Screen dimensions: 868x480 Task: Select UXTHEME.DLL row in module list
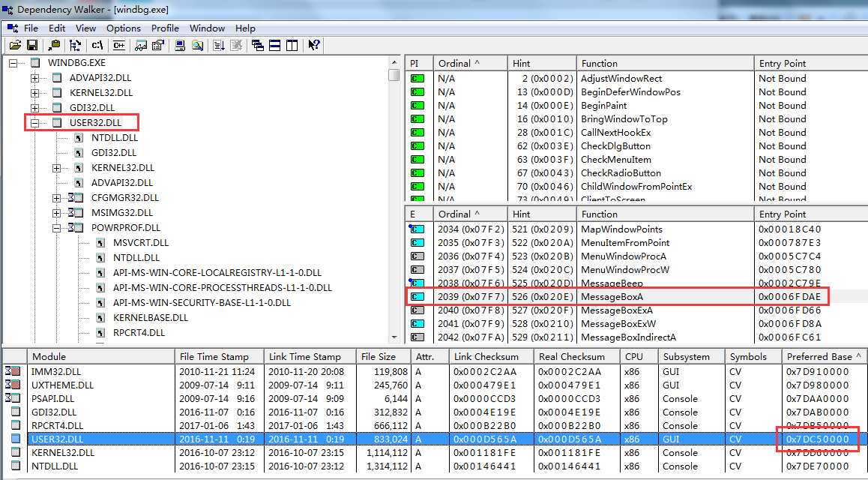[x=435, y=385]
